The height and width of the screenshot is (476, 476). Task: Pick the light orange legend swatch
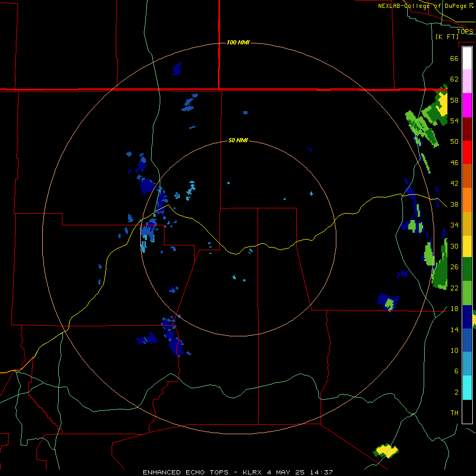point(467,200)
